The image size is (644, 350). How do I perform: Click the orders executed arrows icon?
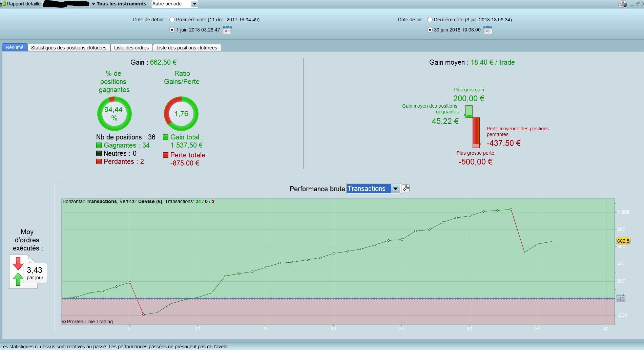[x=18, y=271]
